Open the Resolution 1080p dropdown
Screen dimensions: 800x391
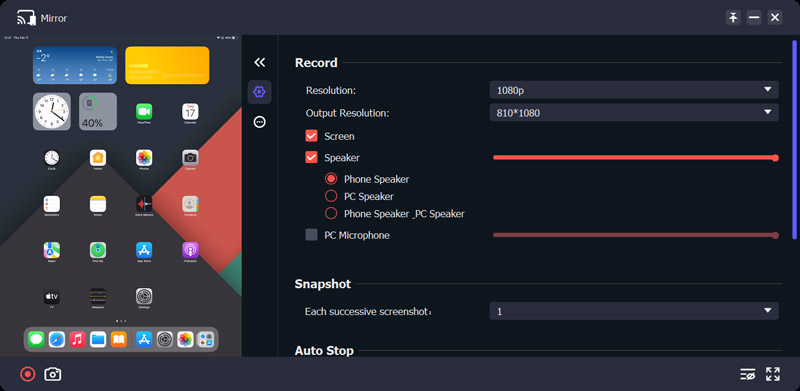click(x=634, y=90)
